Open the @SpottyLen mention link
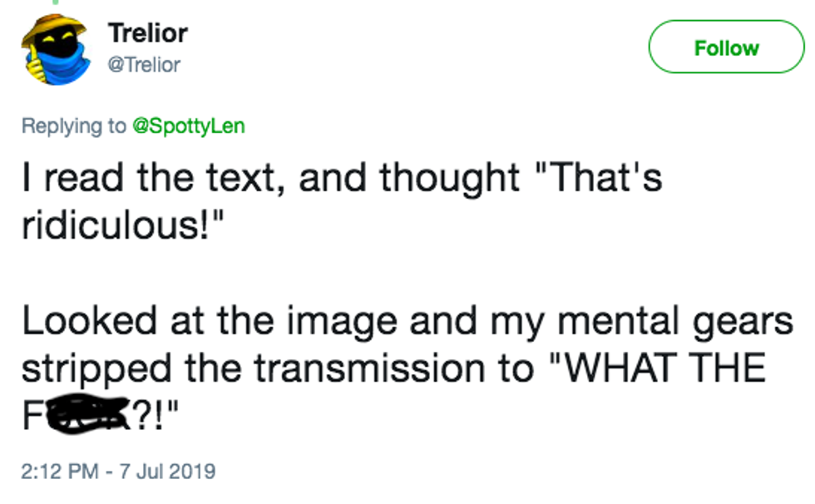This screenshot has width=815, height=504. [x=188, y=126]
